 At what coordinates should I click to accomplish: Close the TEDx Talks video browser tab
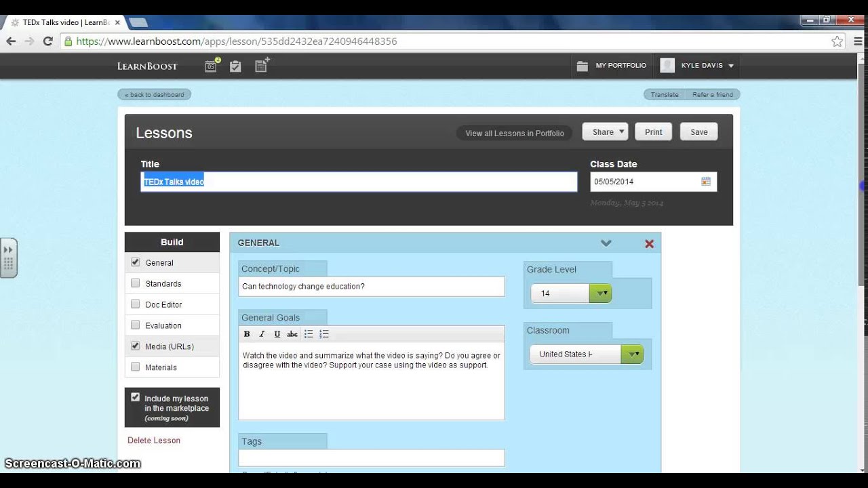(117, 22)
